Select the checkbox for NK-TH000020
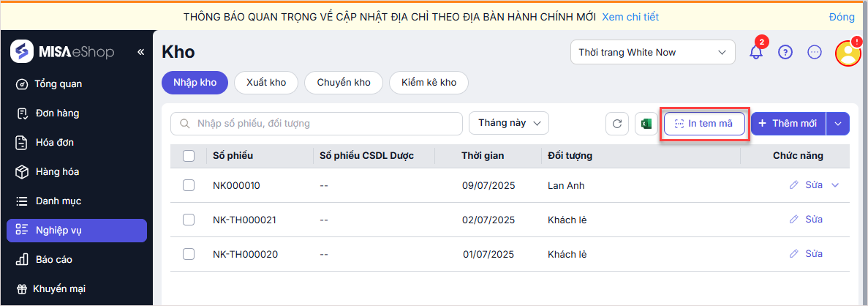Viewport: 868px width, 306px height. (x=189, y=254)
